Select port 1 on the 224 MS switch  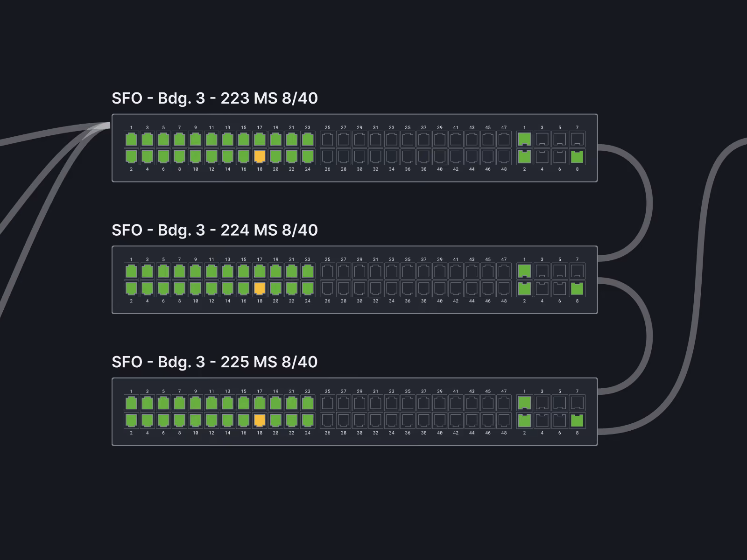click(x=131, y=271)
